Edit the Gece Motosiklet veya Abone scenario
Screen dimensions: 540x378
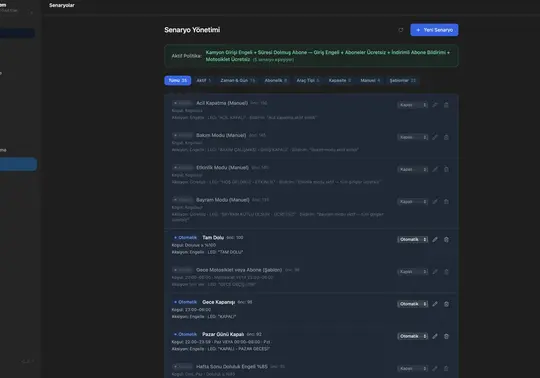point(435,272)
